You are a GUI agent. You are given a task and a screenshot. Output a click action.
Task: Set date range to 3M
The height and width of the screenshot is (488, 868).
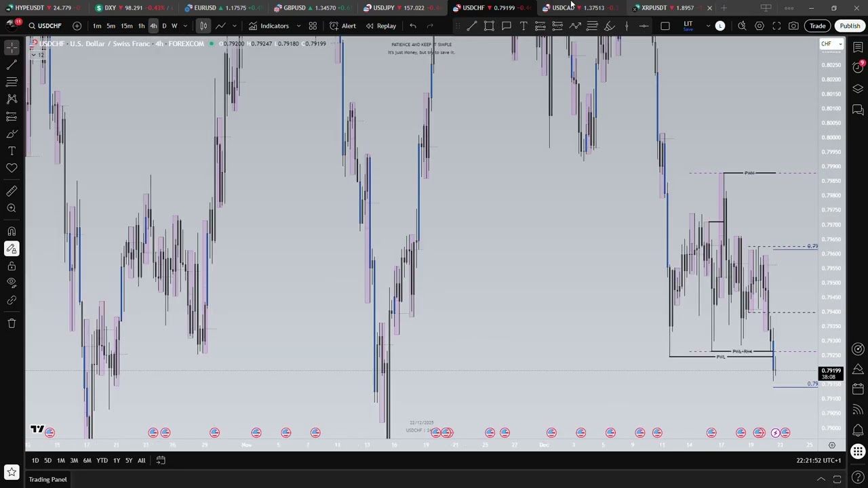[x=74, y=460]
